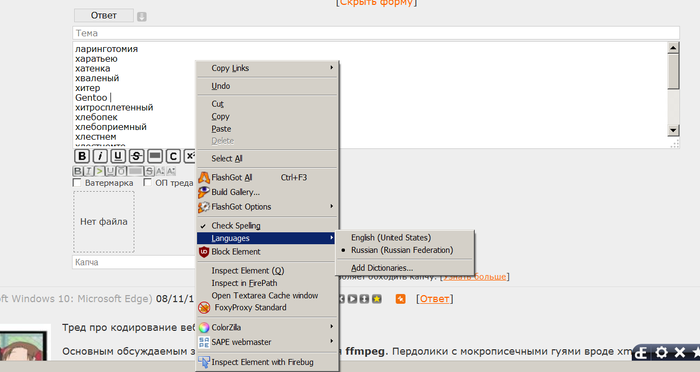Click the yellow star favorite icon in post header

click(377, 299)
